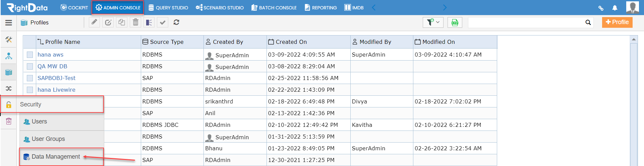Click the + Profile button
Image resolution: width=644 pixels, height=166 pixels.
click(617, 22)
